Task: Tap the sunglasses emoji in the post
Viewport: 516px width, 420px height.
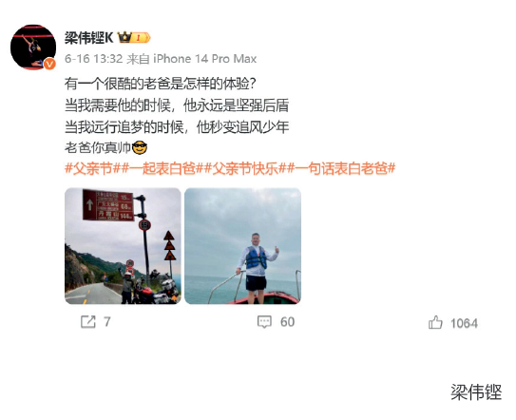Action: pos(139,148)
